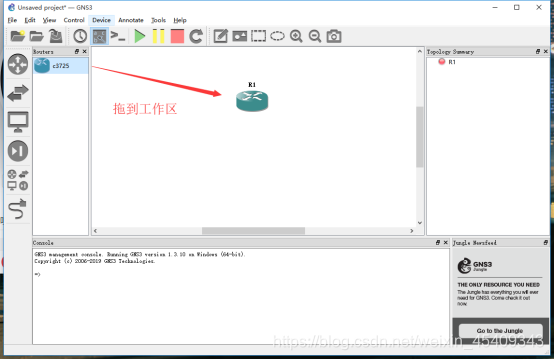Click the New blank project icon
554x360 pixels.
click(x=18, y=36)
